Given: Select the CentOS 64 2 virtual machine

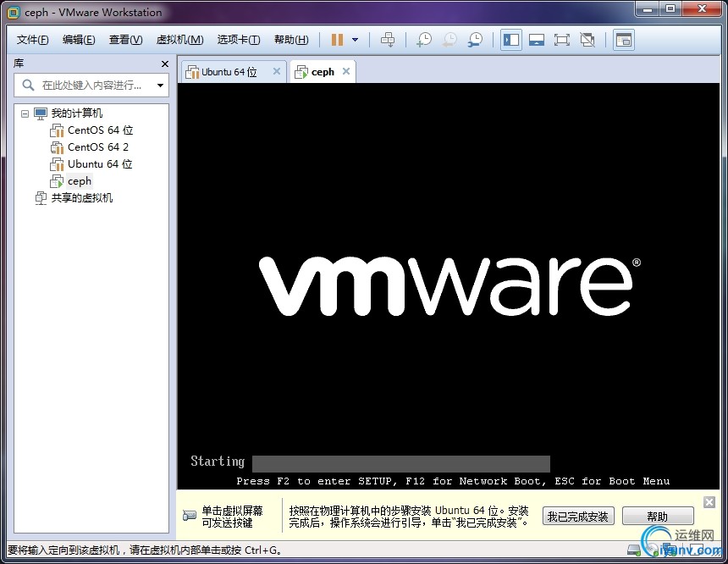Looking at the screenshot, I should coord(98,147).
